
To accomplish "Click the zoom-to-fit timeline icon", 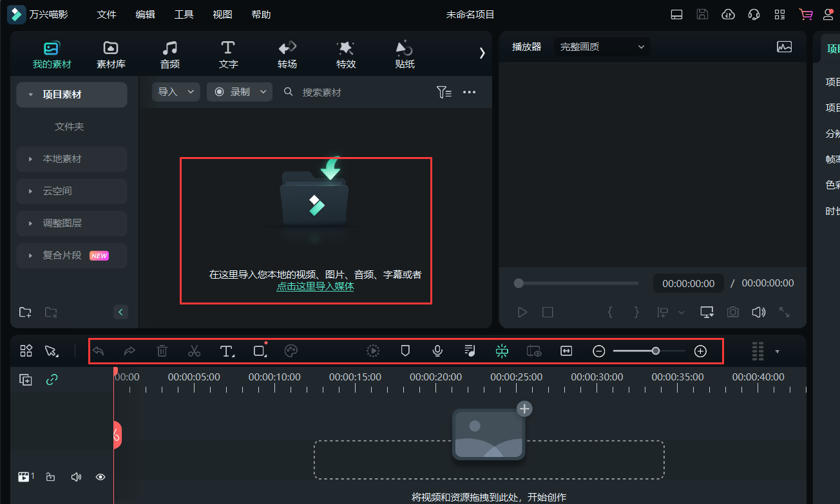I will point(566,351).
